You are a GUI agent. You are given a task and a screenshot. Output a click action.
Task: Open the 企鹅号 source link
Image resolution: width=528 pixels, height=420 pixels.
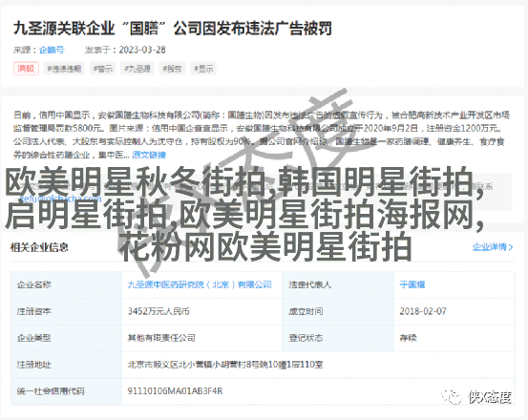(52, 50)
